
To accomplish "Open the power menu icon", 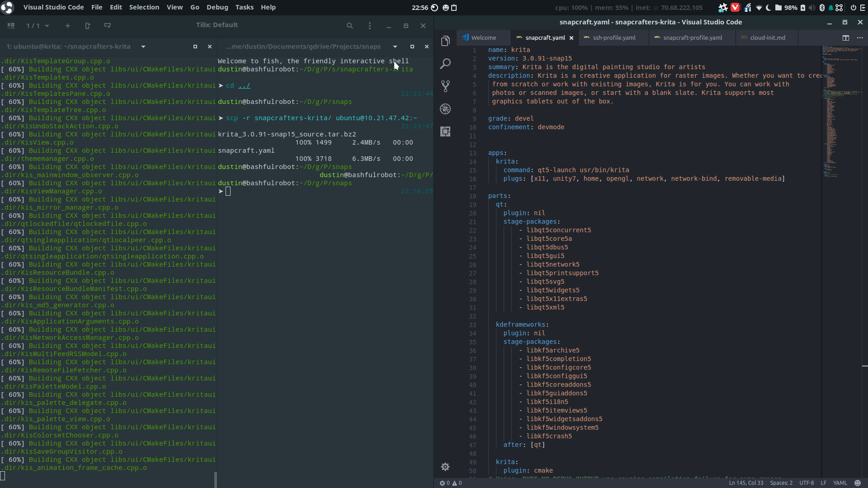I will tap(853, 7).
